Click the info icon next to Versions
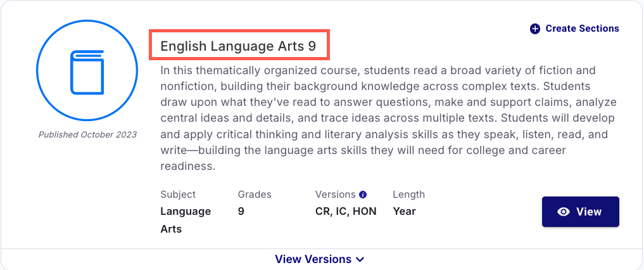The height and width of the screenshot is (270, 644). click(x=363, y=195)
